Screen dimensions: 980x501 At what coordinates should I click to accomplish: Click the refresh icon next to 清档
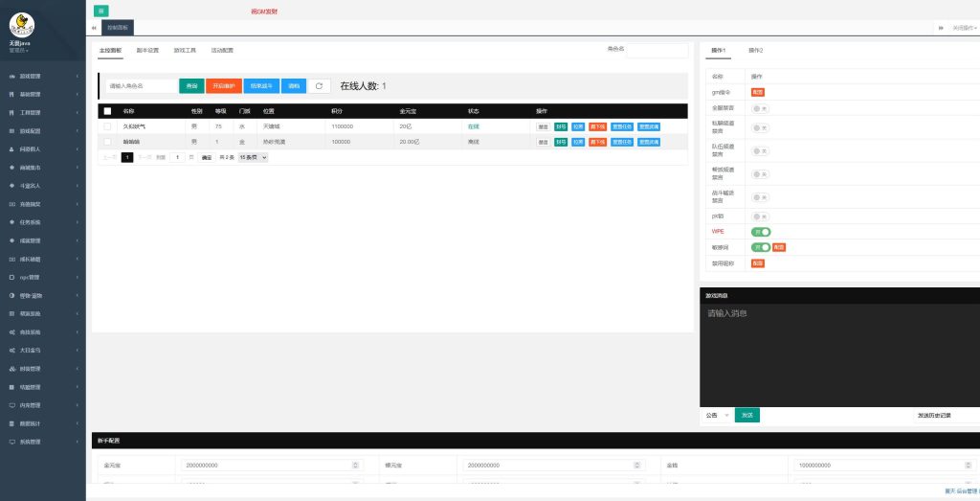point(319,86)
